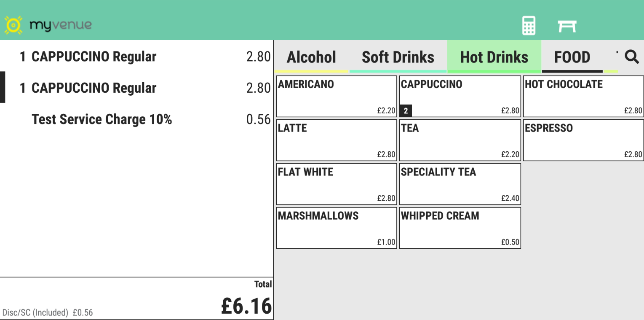Screen dimensions: 644x320
Task: Click the myvenue sun logo
Action: (x=12, y=25)
